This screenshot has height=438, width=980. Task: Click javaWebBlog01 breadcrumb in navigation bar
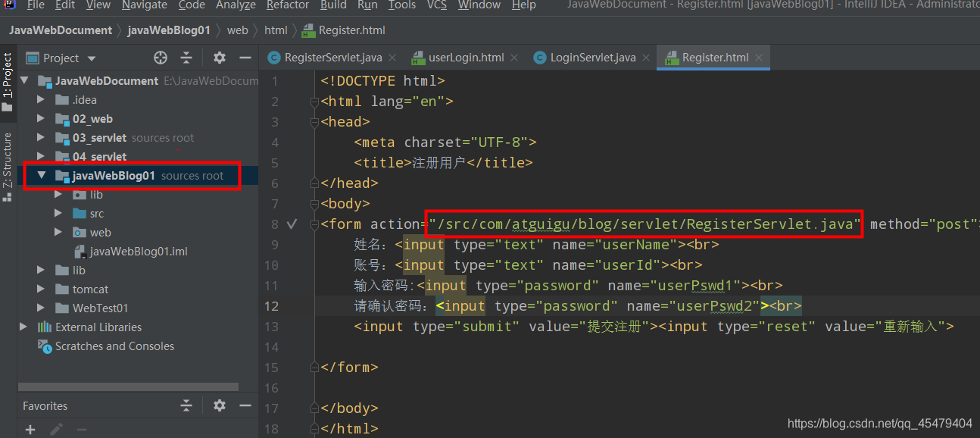[169, 30]
